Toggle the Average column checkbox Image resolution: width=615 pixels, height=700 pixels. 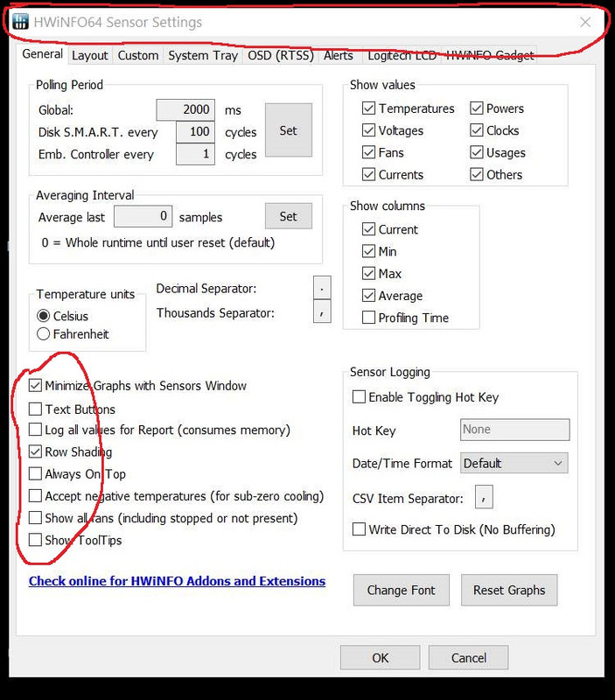click(368, 295)
